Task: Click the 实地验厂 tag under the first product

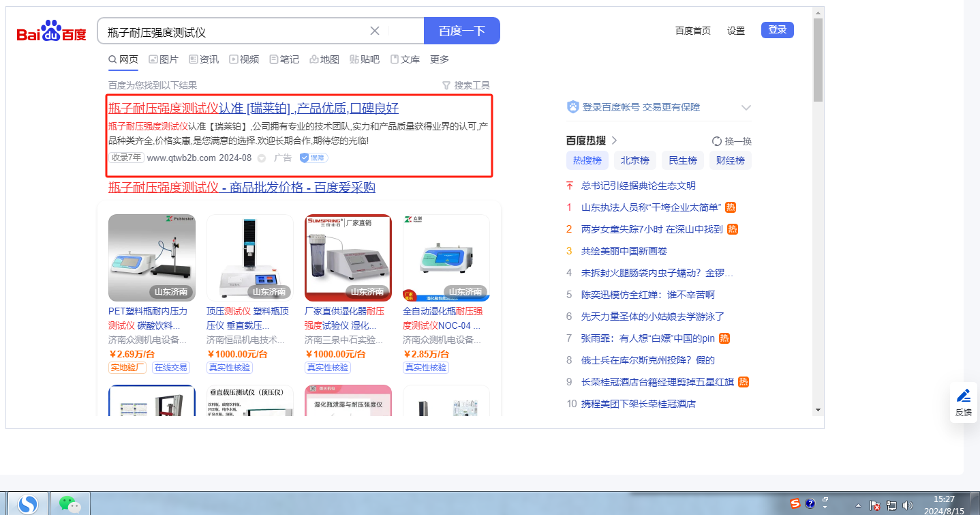Action: pos(127,367)
